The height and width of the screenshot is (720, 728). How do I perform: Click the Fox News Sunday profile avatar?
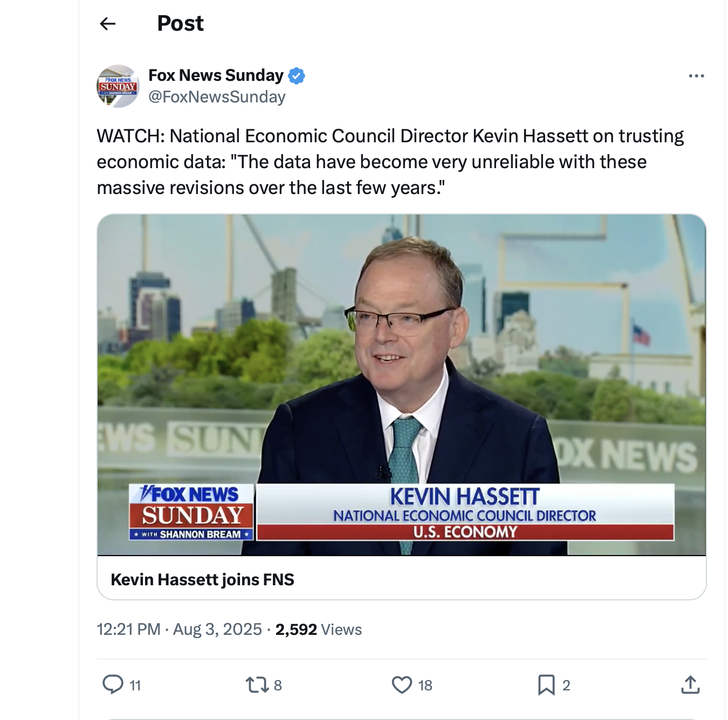click(118, 86)
